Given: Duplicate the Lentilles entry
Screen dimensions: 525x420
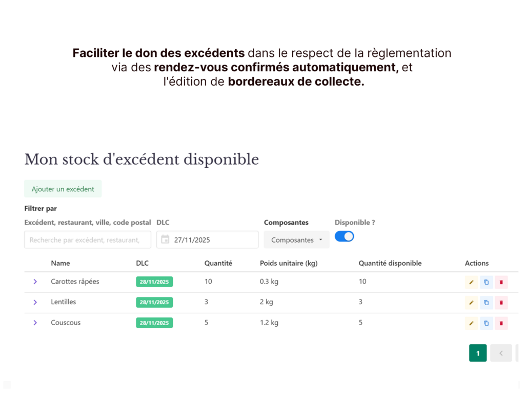Looking at the screenshot, I should [x=486, y=303].
